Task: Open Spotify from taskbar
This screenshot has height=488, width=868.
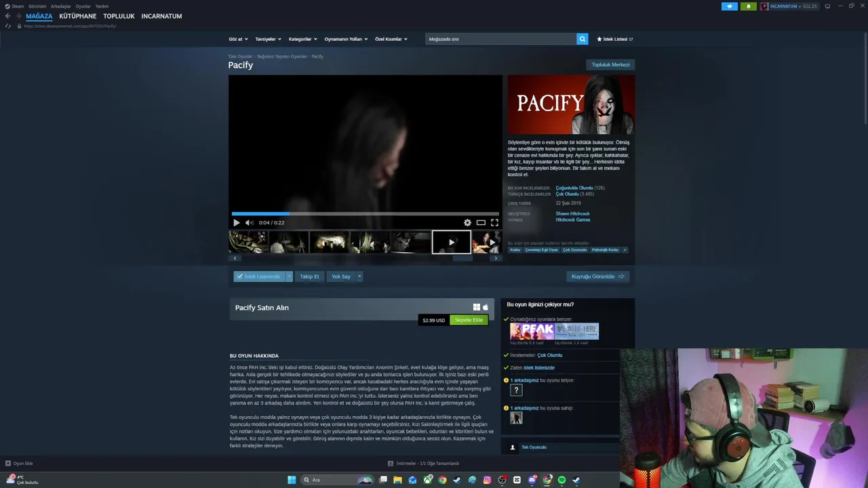Action: tap(561, 480)
